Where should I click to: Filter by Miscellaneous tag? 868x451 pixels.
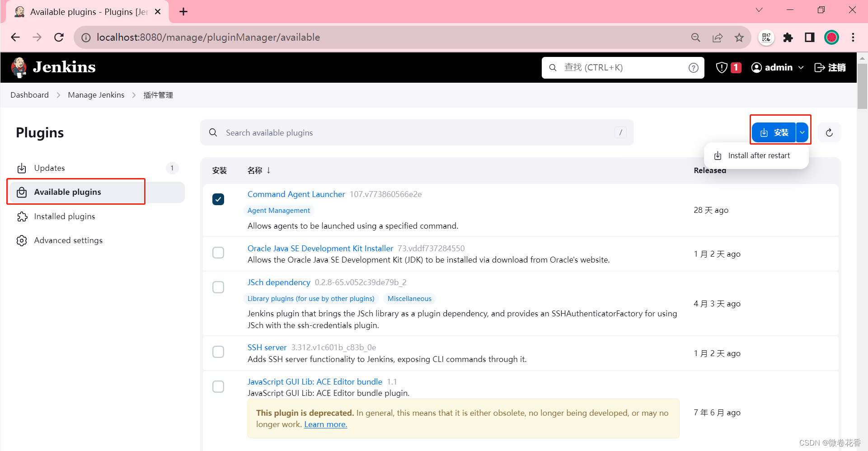[409, 299]
